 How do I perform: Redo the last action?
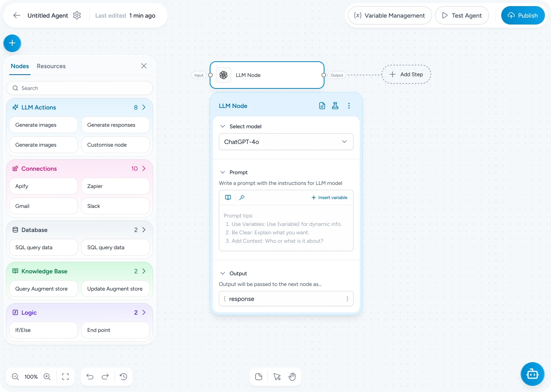click(x=105, y=377)
